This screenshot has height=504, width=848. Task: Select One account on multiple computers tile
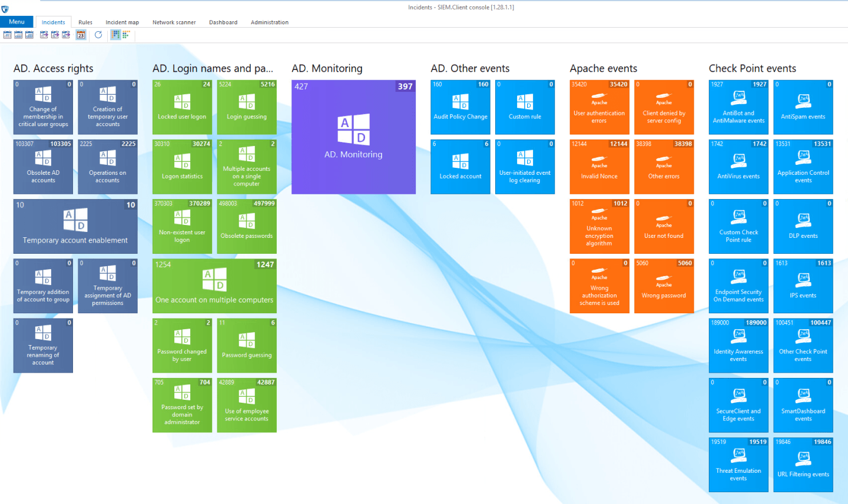214,286
